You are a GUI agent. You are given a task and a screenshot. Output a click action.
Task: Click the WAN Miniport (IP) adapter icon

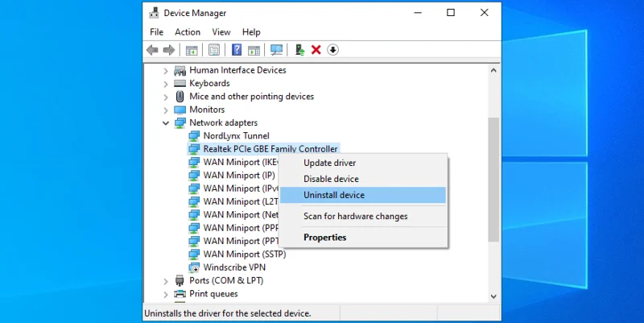pyautogui.click(x=194, y=176)
